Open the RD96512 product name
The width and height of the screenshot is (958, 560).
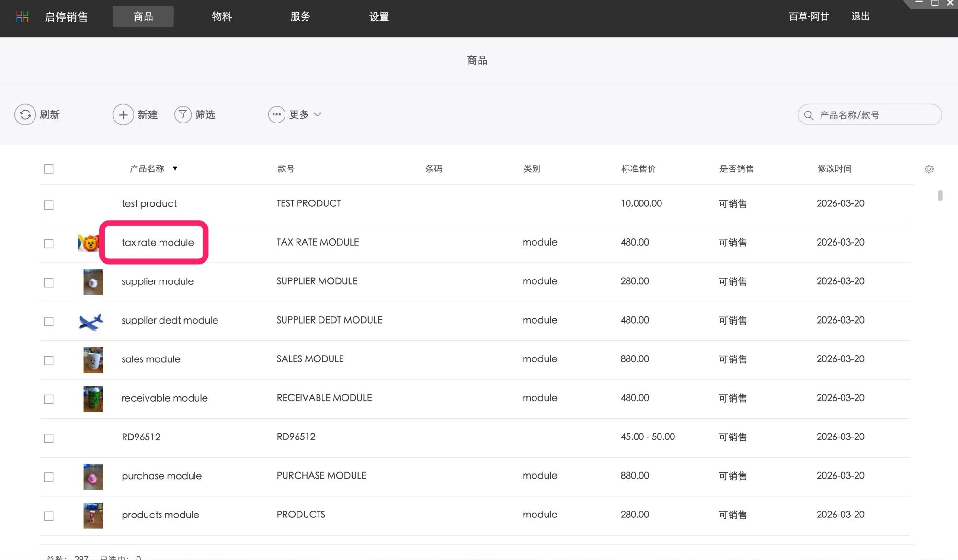pos(141,437)
